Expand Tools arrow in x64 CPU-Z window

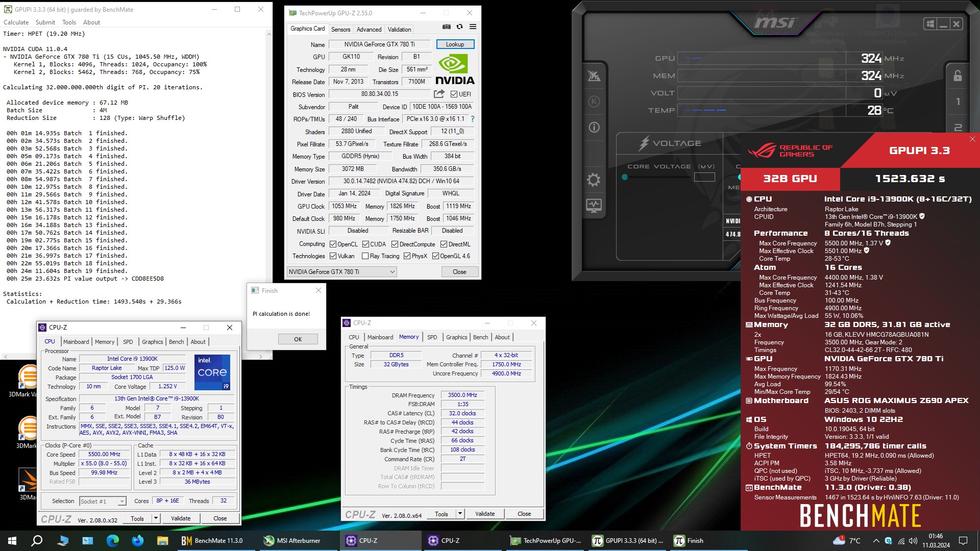460,514
